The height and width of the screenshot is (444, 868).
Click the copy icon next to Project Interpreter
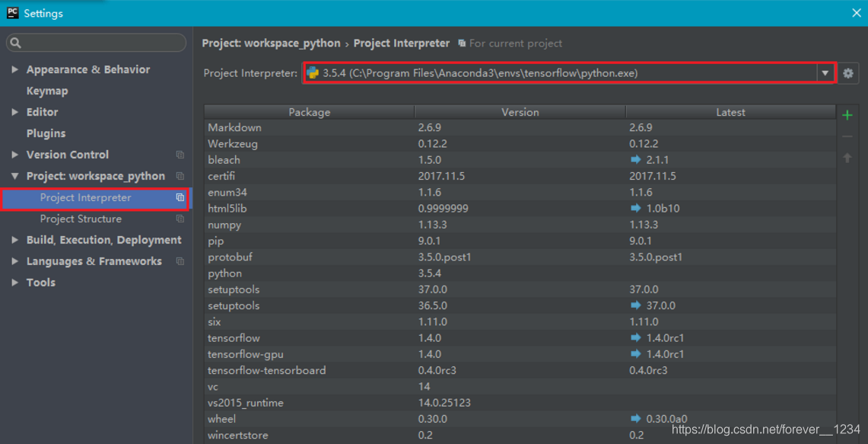pyautogui.click(x=180, y=197)
